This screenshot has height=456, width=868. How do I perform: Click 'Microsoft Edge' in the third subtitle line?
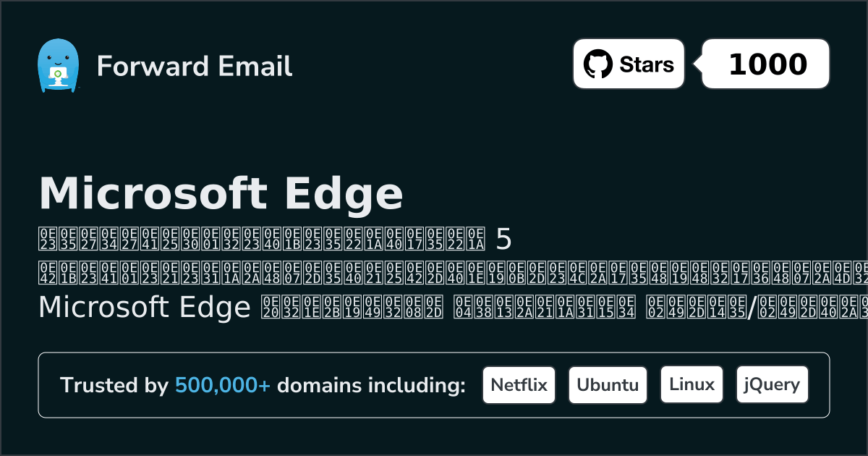144,308
